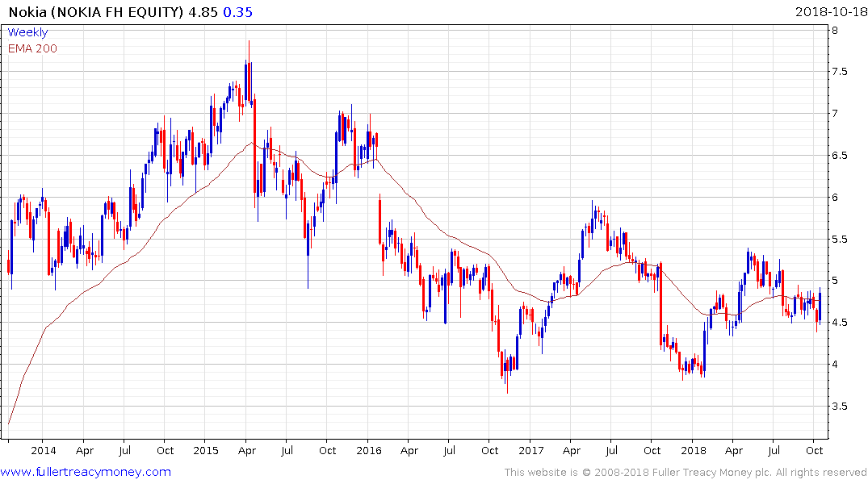
Task: Click the copyright notice 'Fuller Treacy Money plc'
Action: (x=711, y=473)
